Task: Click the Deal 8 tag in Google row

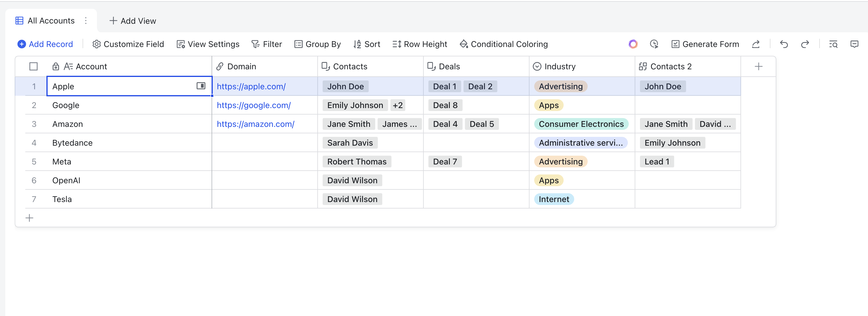Action: click(x=445, y=105)
